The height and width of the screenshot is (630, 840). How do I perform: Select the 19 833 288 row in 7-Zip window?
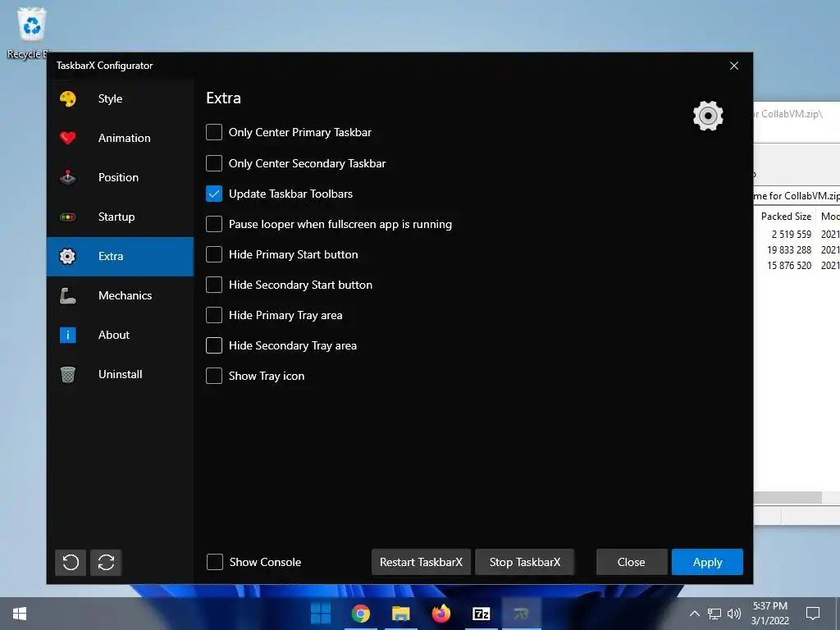tap(797, 249)
